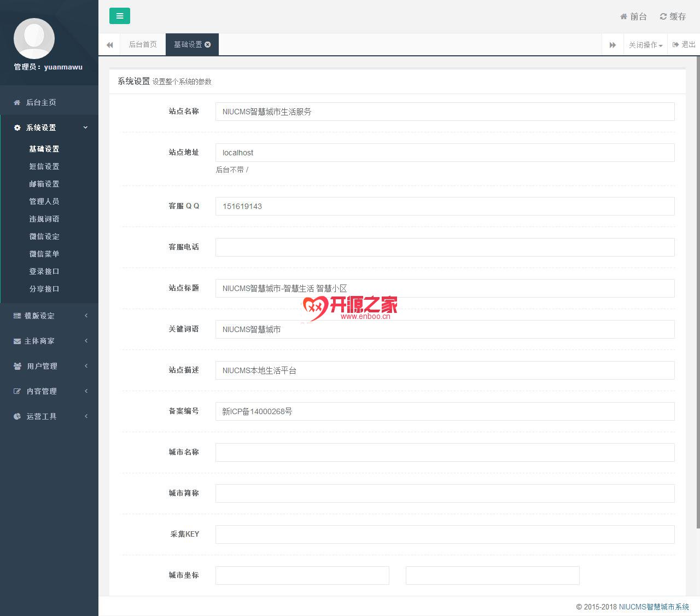Viewport: 700px width, 616px height.
Task: Toggle the sidebar with the green hamburger button
Action: tap(120, 16)
